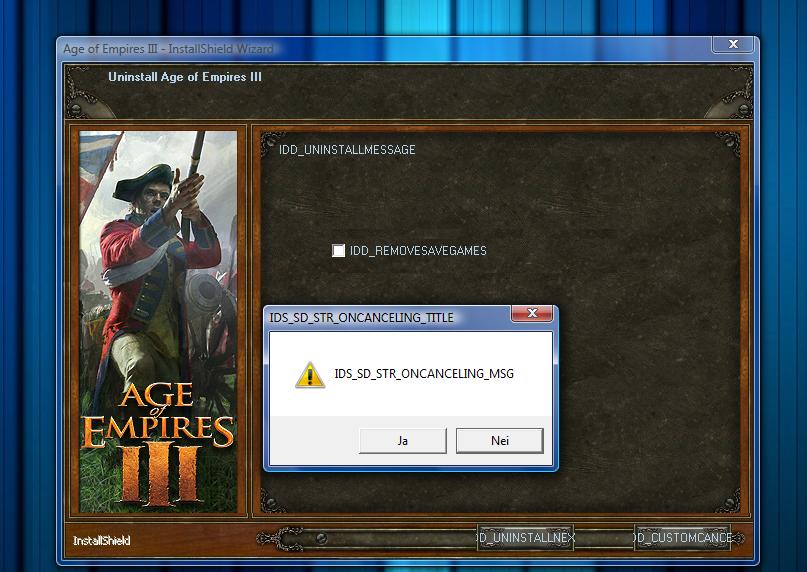Viewport: 807px width, 572px height.
Task: Click the Uninstall Age of Empires III heading
Action: (185, 77)
